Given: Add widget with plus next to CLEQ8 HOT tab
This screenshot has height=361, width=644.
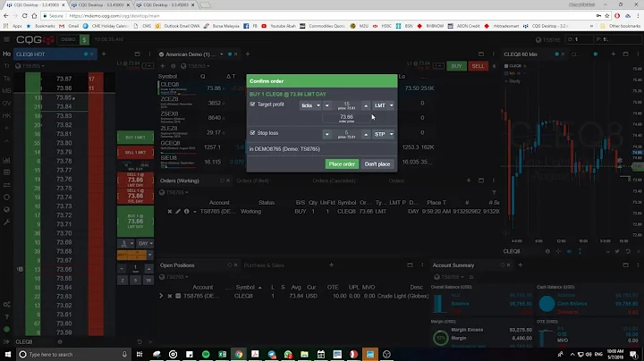Looking at the screenshot, I should pyautogui.click(x=104, y=54).
